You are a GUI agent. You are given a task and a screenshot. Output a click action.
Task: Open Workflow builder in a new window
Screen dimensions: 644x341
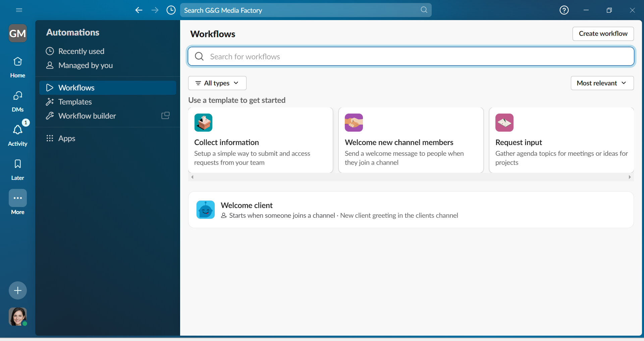pyautogui.click(x=166, y=116)
